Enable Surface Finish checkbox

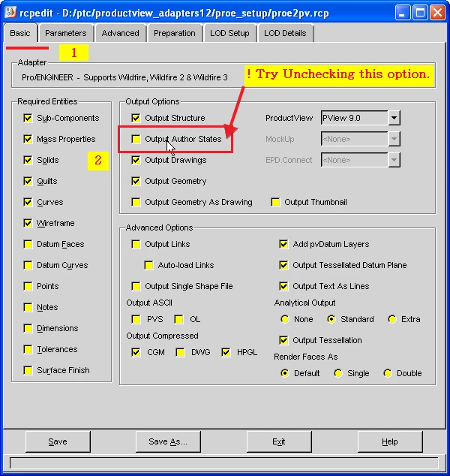(28, 370)
